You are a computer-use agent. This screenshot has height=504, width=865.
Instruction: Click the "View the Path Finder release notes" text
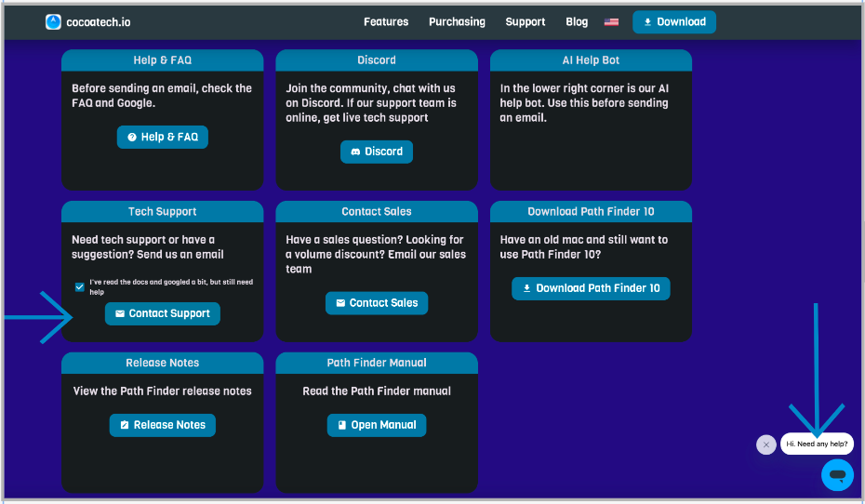(162, 391)
